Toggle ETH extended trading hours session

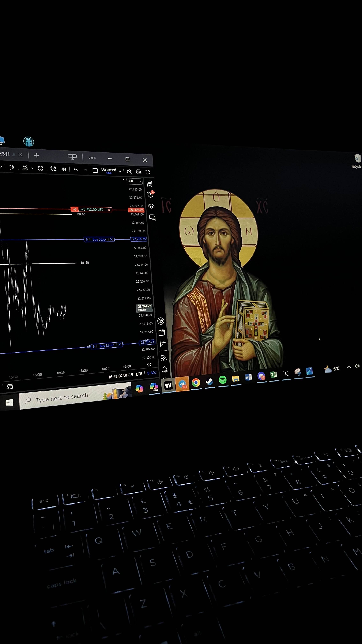(139, 374)
